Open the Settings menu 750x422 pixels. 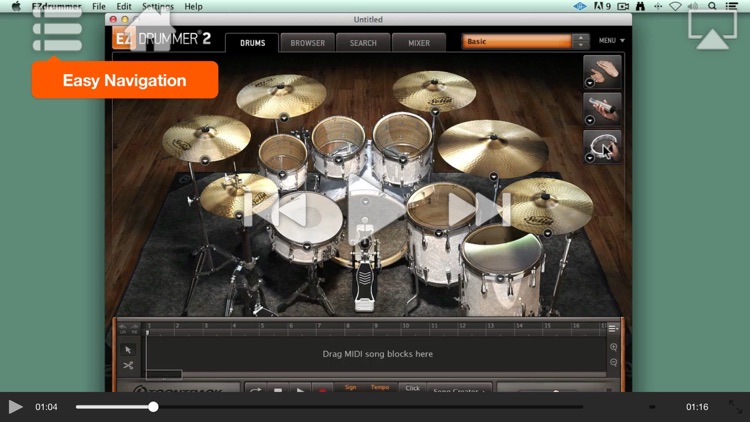(x=158, y=6)
